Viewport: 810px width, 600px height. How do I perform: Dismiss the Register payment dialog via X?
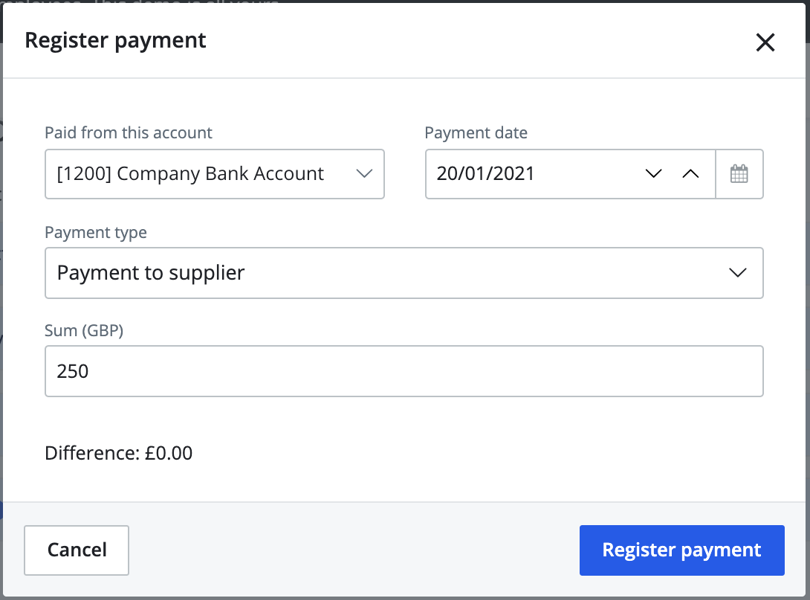(765, 42)
